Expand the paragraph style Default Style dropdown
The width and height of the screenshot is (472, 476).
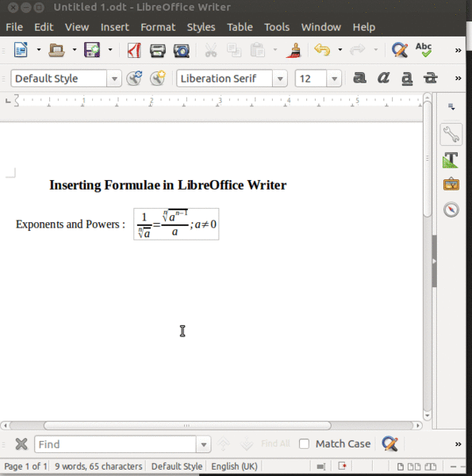click(x=114, y=79)
